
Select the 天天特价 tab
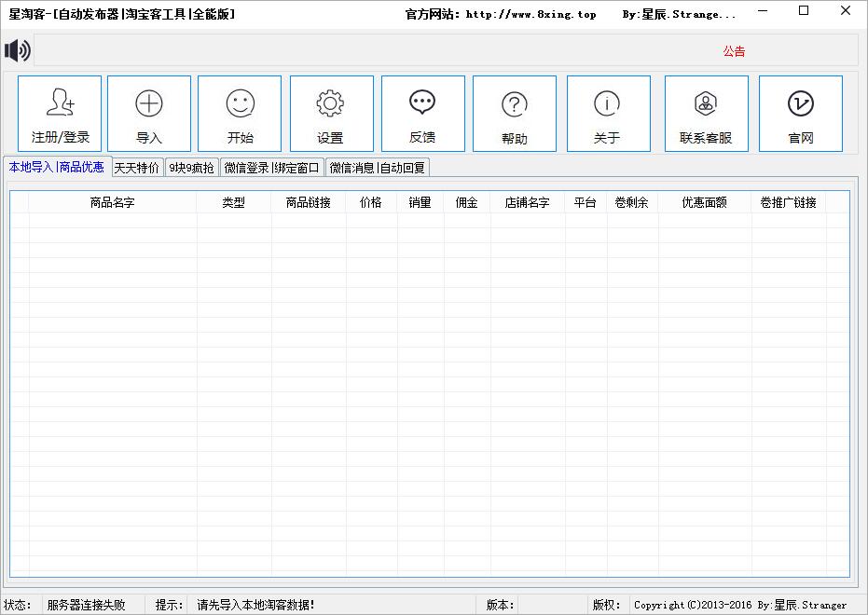(137, 168)
